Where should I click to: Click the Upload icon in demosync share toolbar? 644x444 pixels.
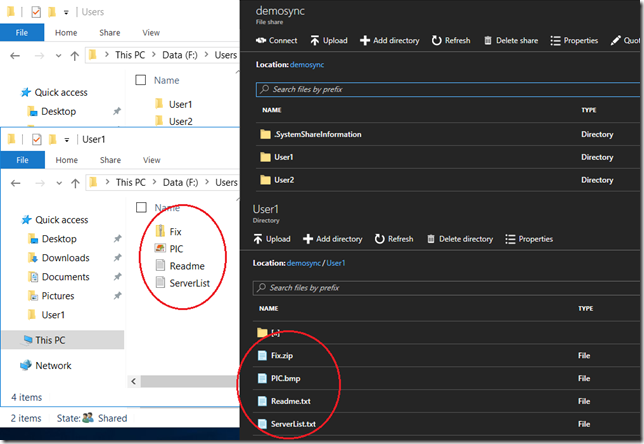click(315, 40)
